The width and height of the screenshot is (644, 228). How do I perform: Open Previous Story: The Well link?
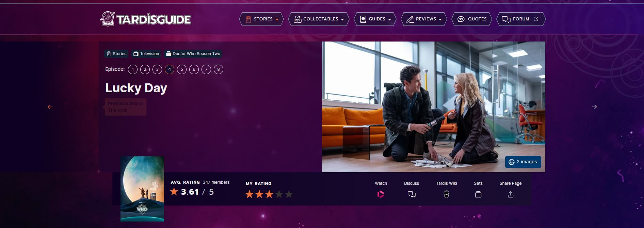(125, 107)
